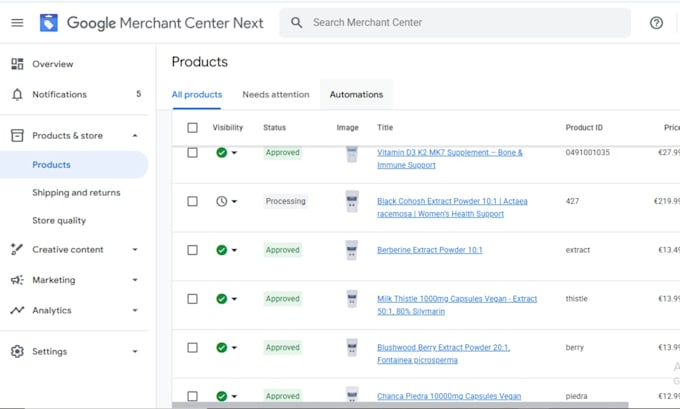
Task: Open visibility dropdown for Blushwood Berry
Action: (x=234, y=347)
